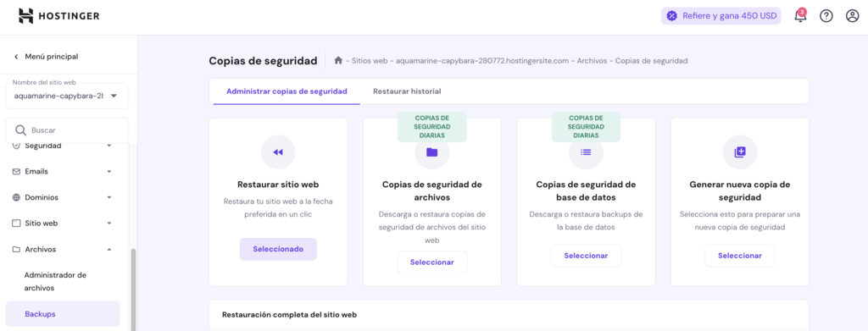The image size is (868, 331).
Task: Click the daily backups badge on files card
Action: [x=431, y=126]
